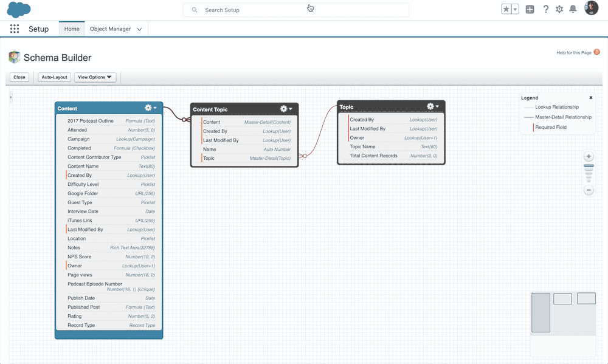Click the Content object gear icon
This screenshot has width=608, height=364.
[x=149, y=108]
